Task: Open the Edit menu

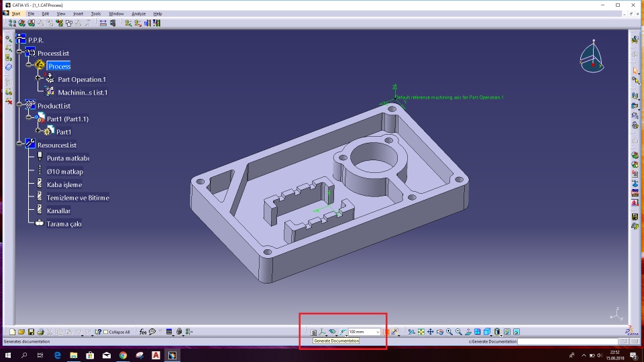Action: (x=45, y=13)
